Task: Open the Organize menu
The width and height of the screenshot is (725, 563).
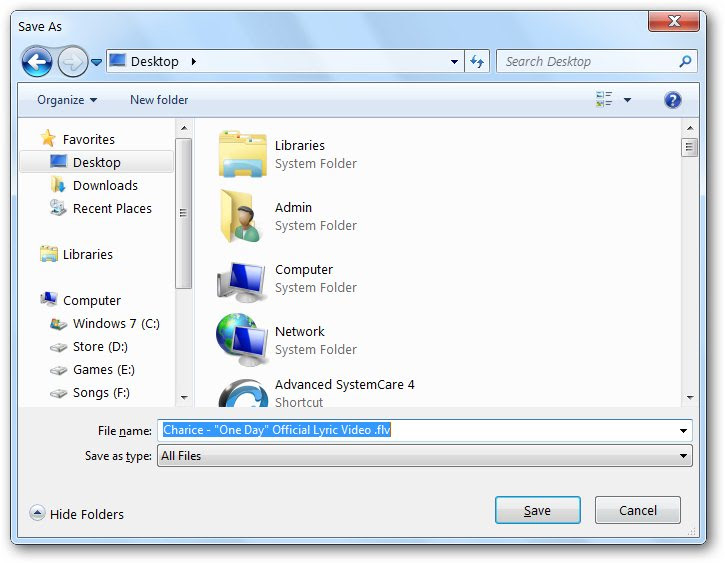Action: tap(67, 100)
